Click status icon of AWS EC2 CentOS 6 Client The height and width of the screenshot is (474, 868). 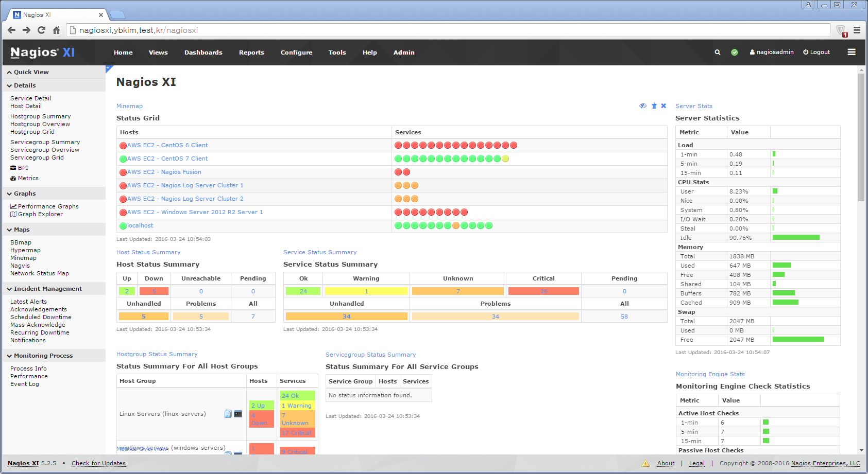coord(123,146)
